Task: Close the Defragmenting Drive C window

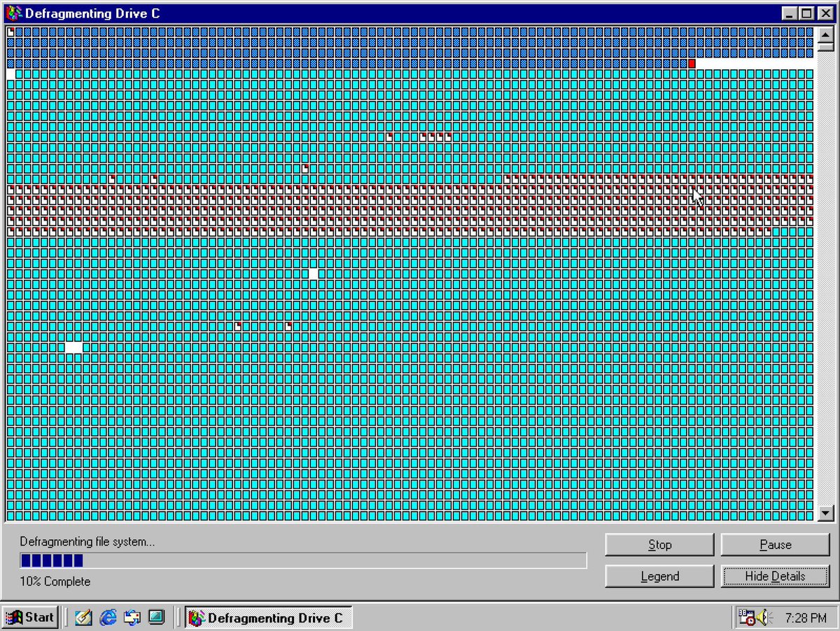Action: click(825, 13)
